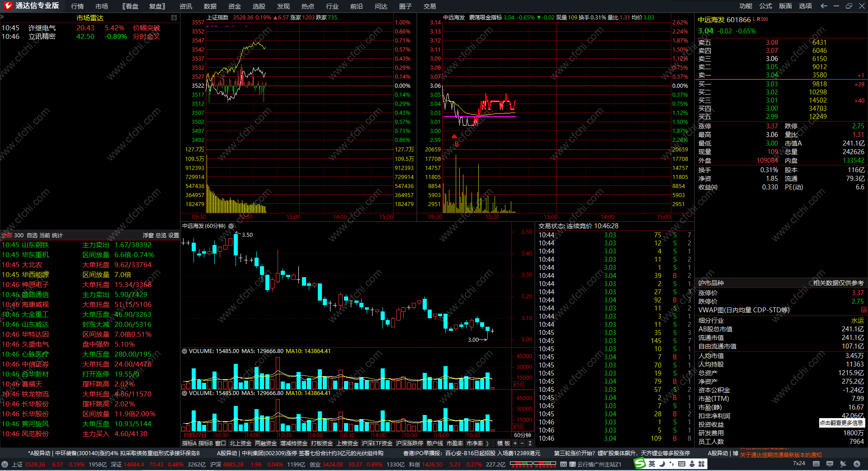Image resolution: width=868 pixels, height=471 pixels.
Task: Click 点击翻看更多信息 tooltip button
Action: click(841, 423)
